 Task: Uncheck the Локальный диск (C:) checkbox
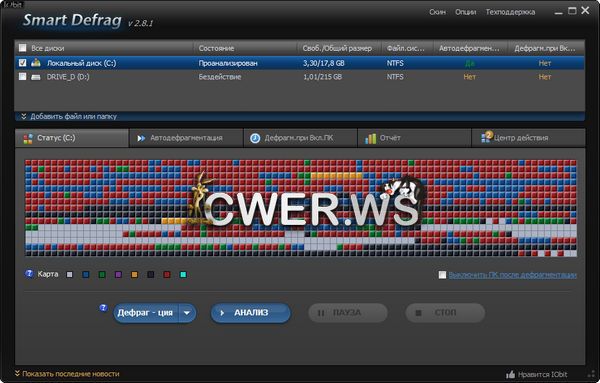pyautogui.click(x=23, y=63)
